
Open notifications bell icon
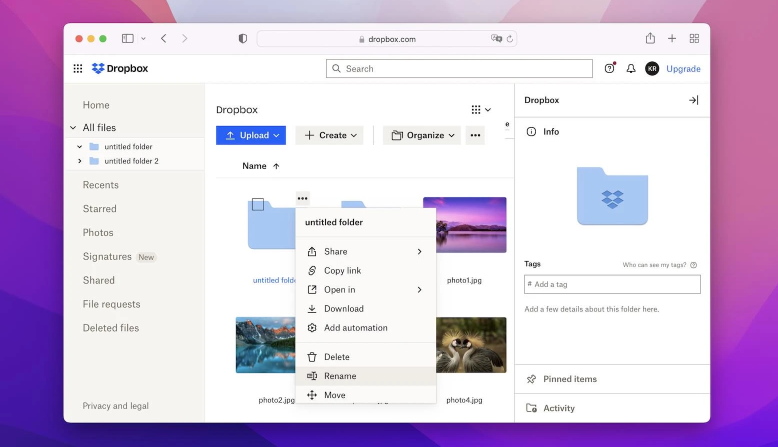coord(631,68)
